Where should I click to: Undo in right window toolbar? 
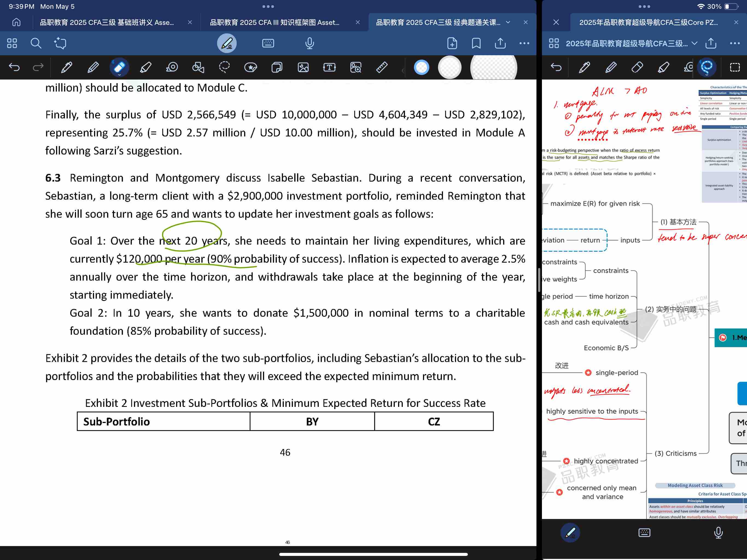[x=556, y=67]
